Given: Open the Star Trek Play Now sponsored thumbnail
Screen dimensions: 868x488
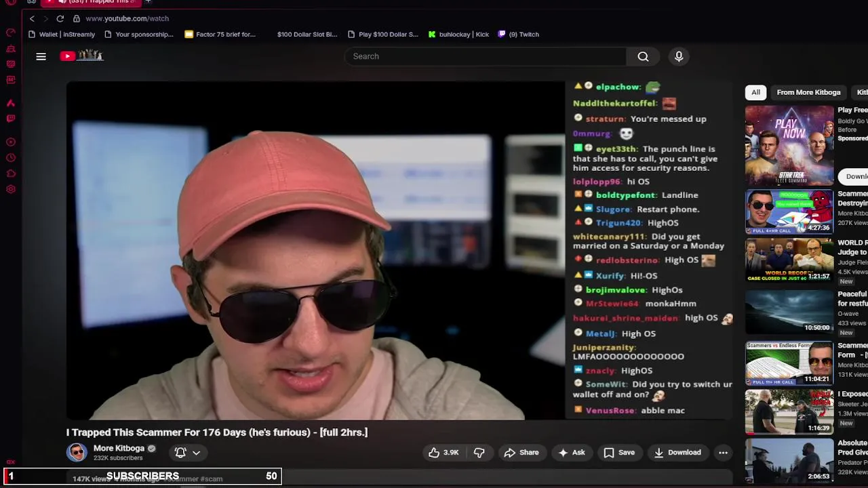Looking at the screenshot, I should 789,145.
